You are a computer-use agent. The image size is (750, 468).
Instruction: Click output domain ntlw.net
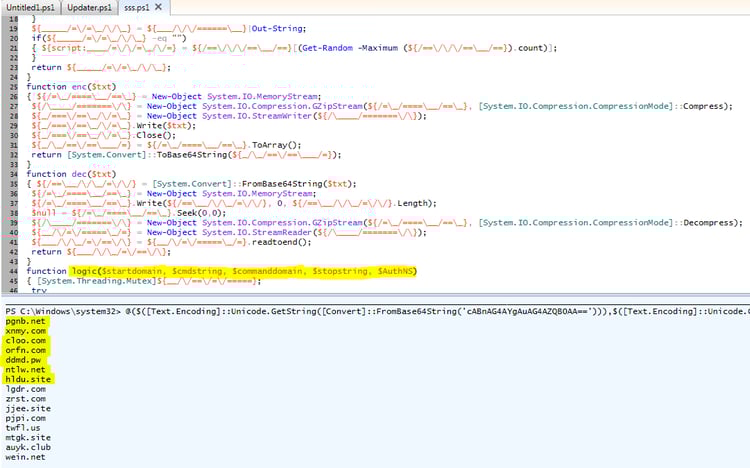coord(25,370)
